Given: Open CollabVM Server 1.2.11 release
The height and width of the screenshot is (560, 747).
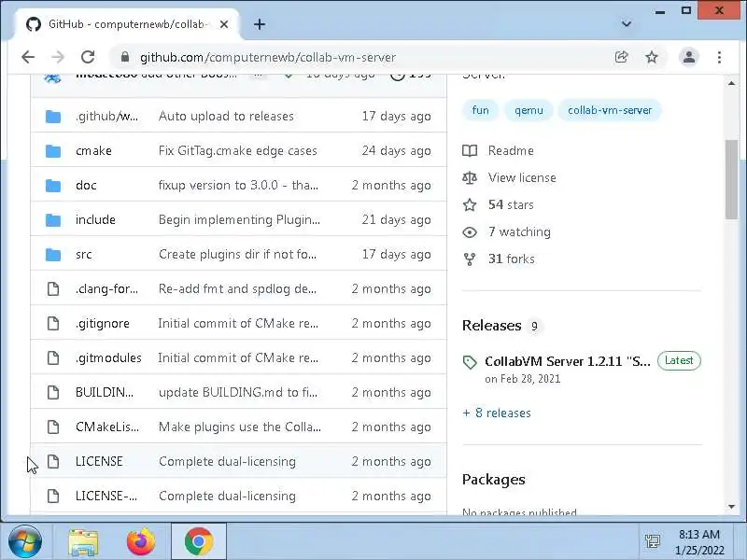Looking at the screenshot, I should pos(568,361).
